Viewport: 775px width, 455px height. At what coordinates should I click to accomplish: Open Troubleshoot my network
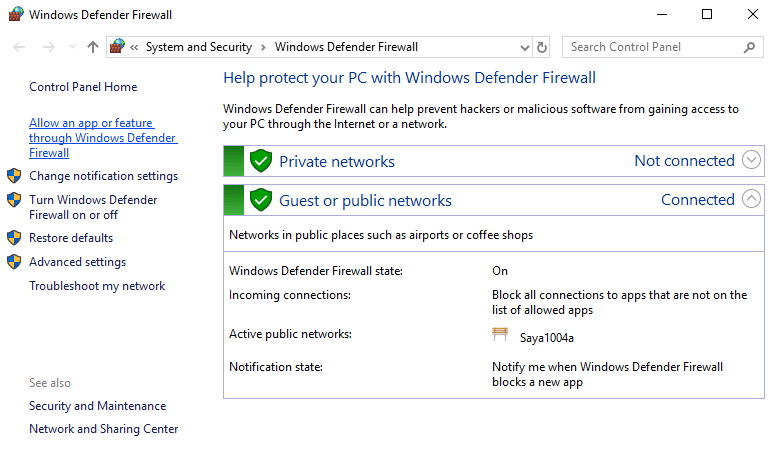click(x=97, y=286)
